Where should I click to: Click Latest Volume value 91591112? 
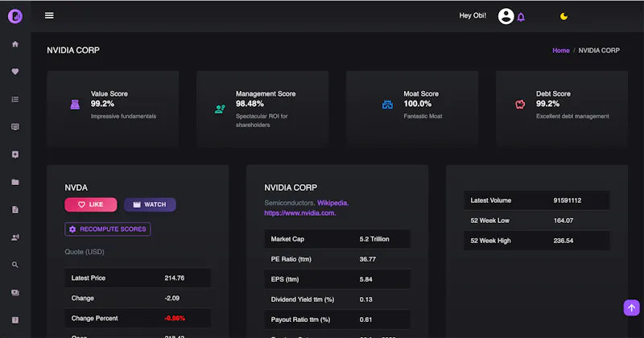(568, 200)
